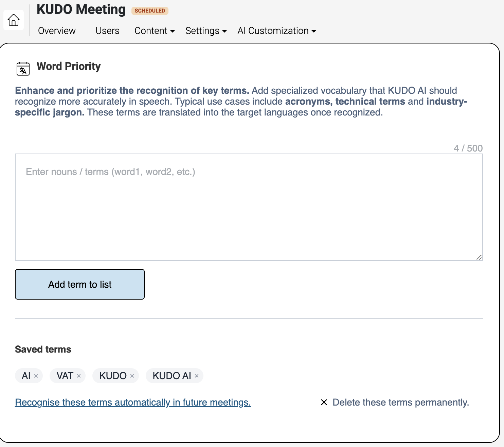The height and width of the screenshot is (447, 504).
Task: Click the Word Priority translate icon
Action: pyautogui.click(x=23, y=69)
